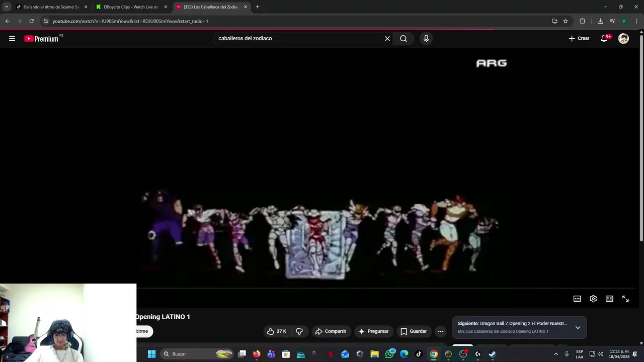
Task: Open the Compartir share dialog
Action: point(331,331)
